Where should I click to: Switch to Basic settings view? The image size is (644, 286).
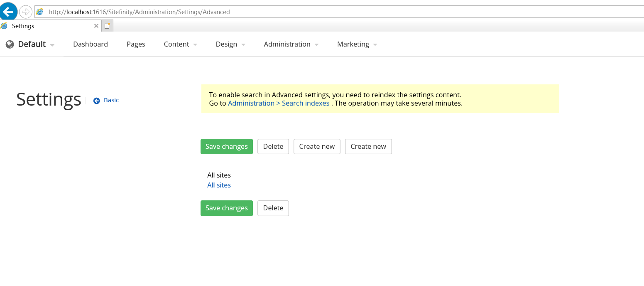pyautogui.click(x=110, y=100)
